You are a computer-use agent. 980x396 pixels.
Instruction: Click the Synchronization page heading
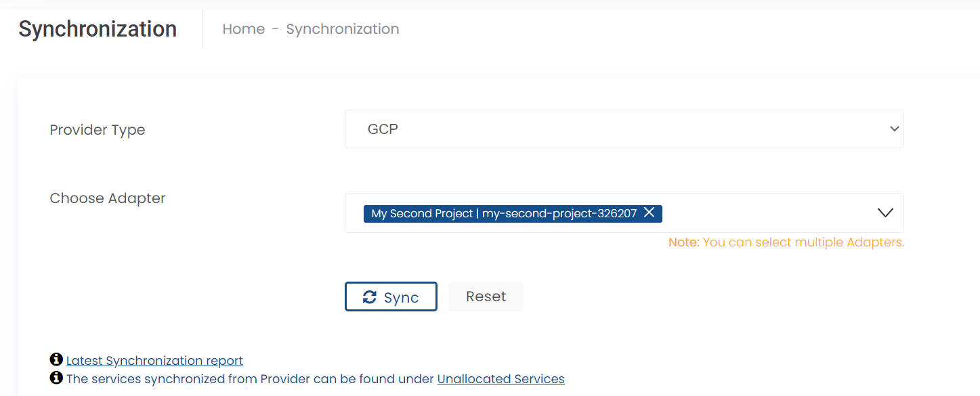[98, 29]
